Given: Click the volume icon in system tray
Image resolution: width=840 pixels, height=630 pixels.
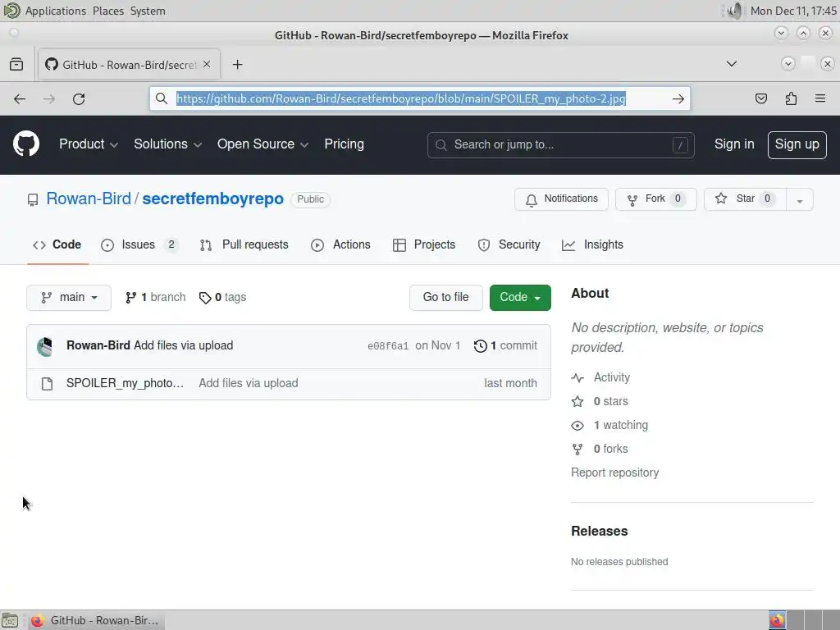Looking at the screenshot, I should (x=735, y=11).
